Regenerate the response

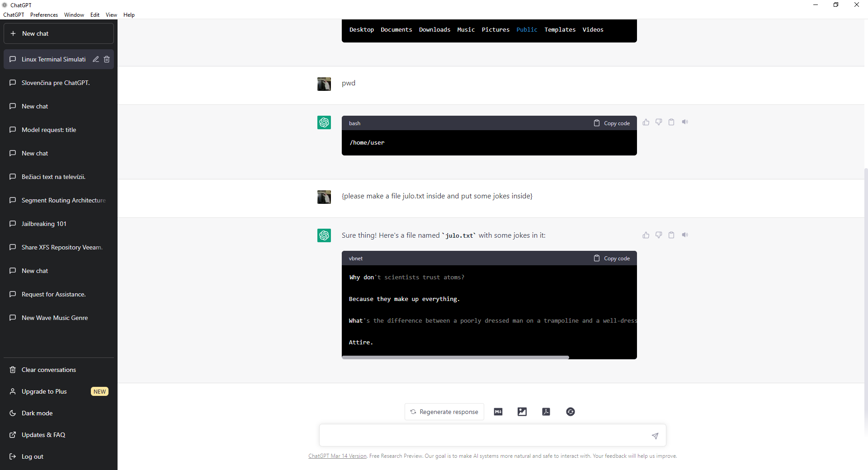tap(444, 412)
